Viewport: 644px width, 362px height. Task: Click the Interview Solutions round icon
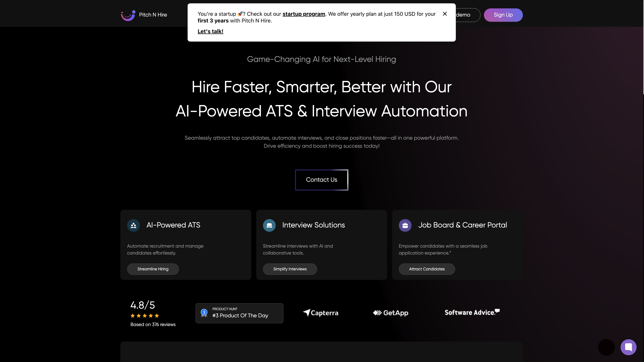click(269, 225)
